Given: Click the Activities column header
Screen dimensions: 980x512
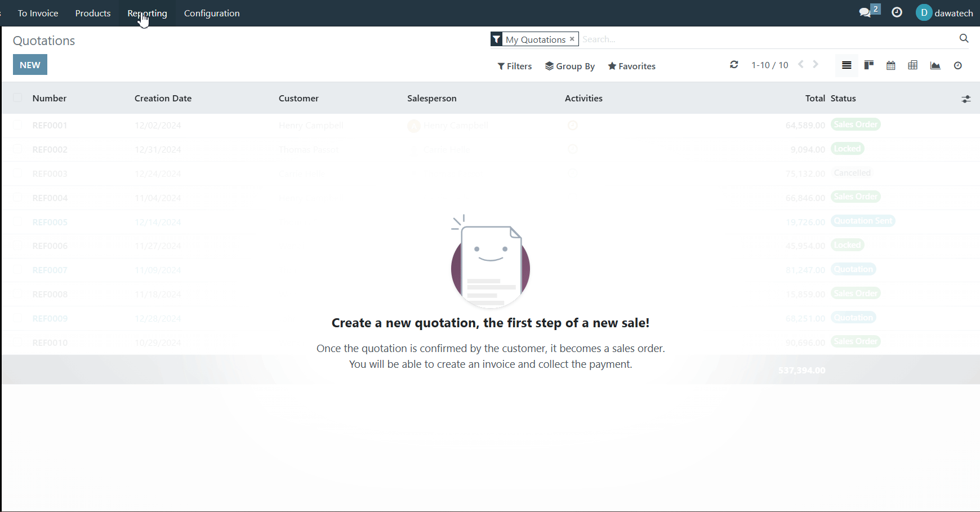Looking at the screenshot, I should [583, 98].
